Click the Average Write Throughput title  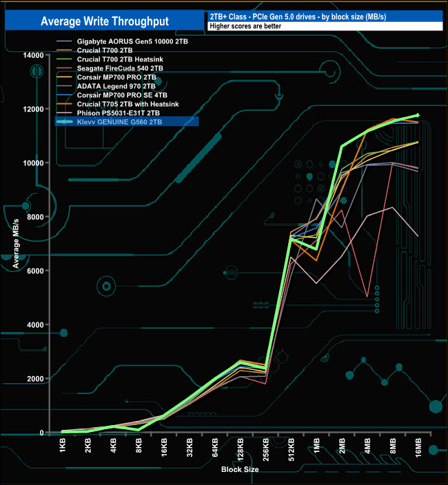point(105,21)
